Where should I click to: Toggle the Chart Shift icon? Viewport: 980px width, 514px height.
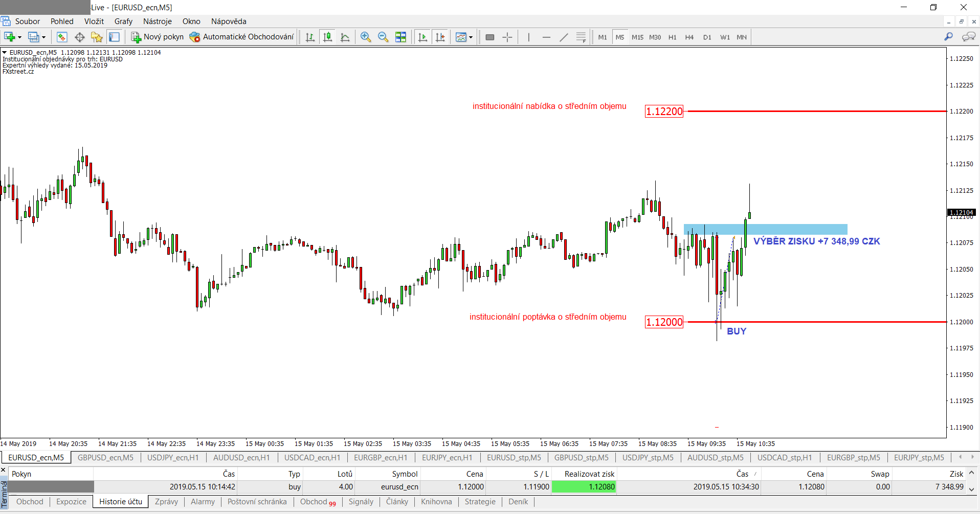coord(440,37)
